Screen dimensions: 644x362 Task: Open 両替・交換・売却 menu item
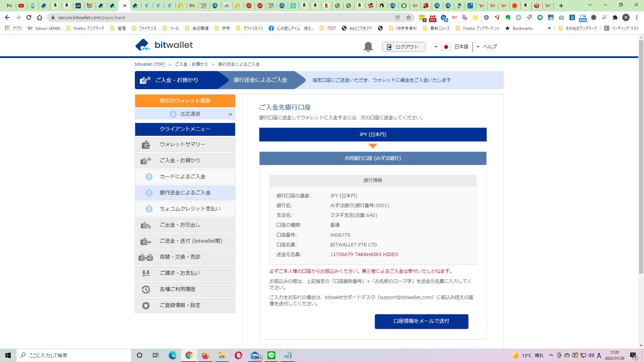pyautogui.click(x=185, y=257)
